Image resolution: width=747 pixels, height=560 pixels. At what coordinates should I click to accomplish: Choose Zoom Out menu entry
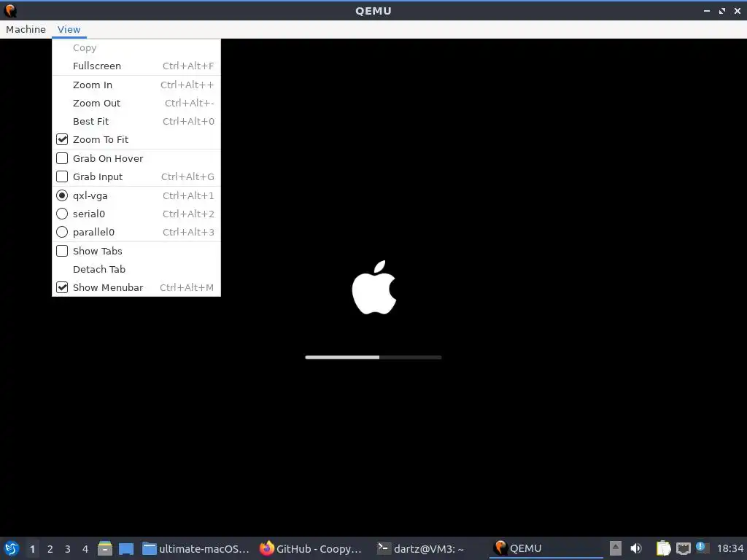136,103
